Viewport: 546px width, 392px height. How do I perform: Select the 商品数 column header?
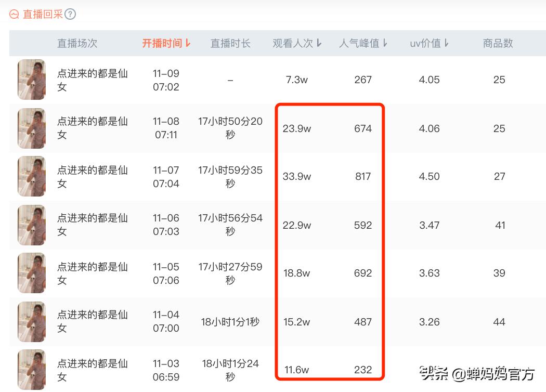497,44
